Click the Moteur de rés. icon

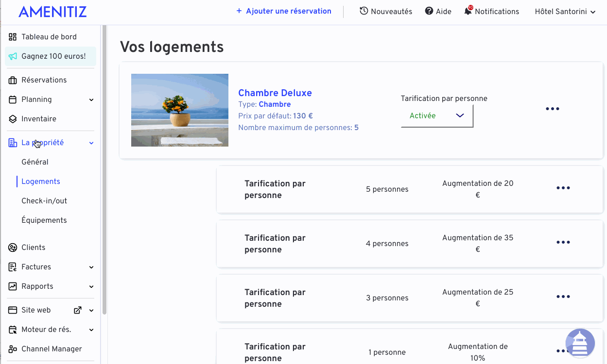click(13, 330)
